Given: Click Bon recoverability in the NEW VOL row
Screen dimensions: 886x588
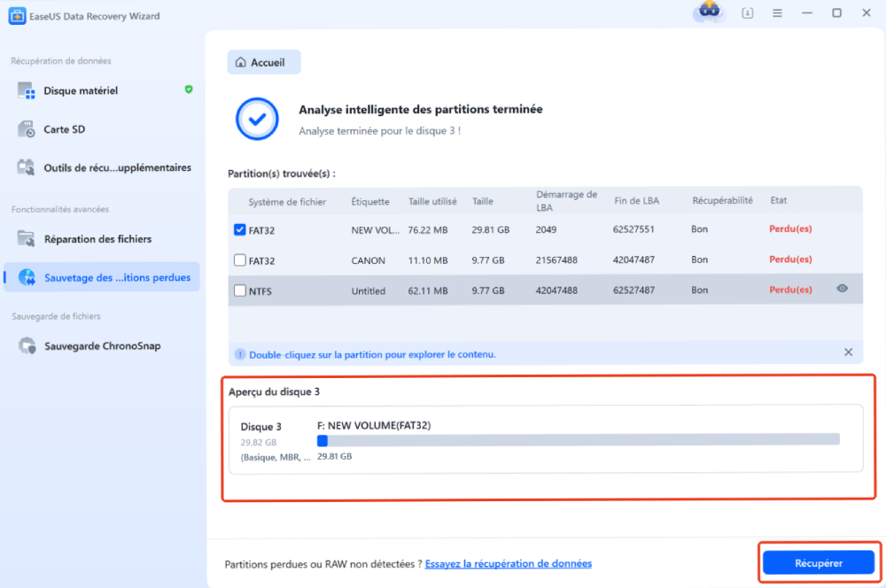Looking at the screenshot, I should tap(699, 229).
